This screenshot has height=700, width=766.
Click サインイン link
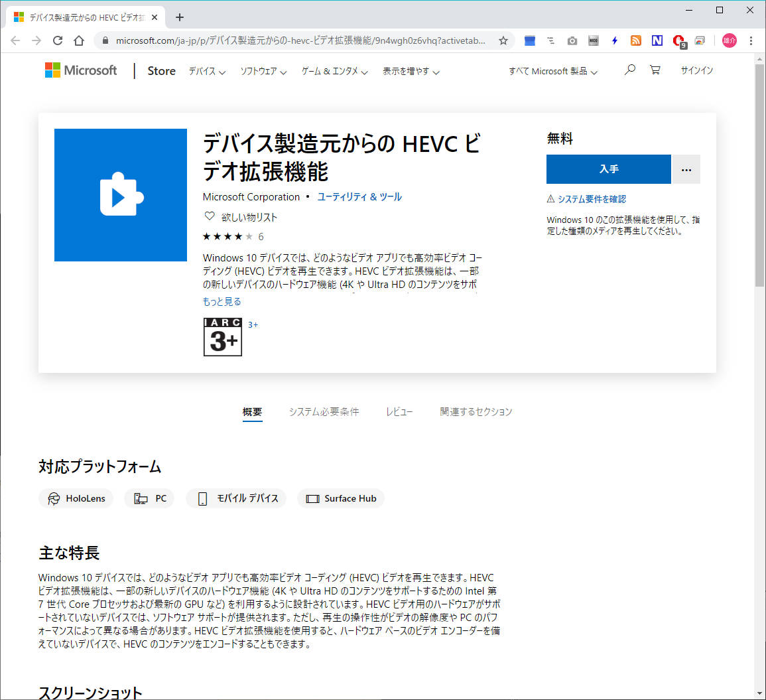pyautogui.click(x=696, y=70)
